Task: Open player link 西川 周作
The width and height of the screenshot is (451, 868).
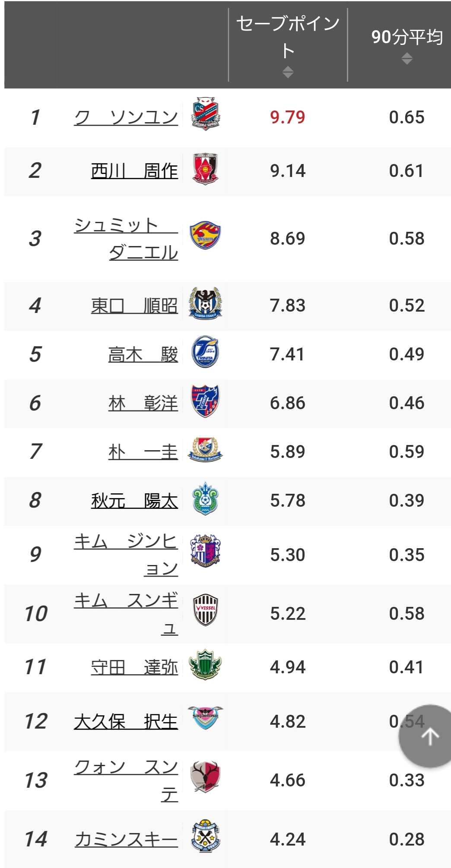Action: click(134, 171)
